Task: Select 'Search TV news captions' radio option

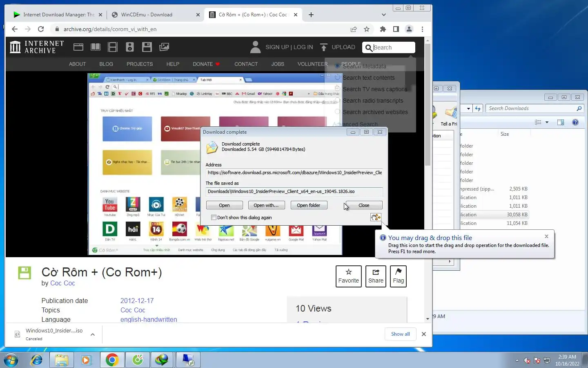Action: (x=338, y=89)
